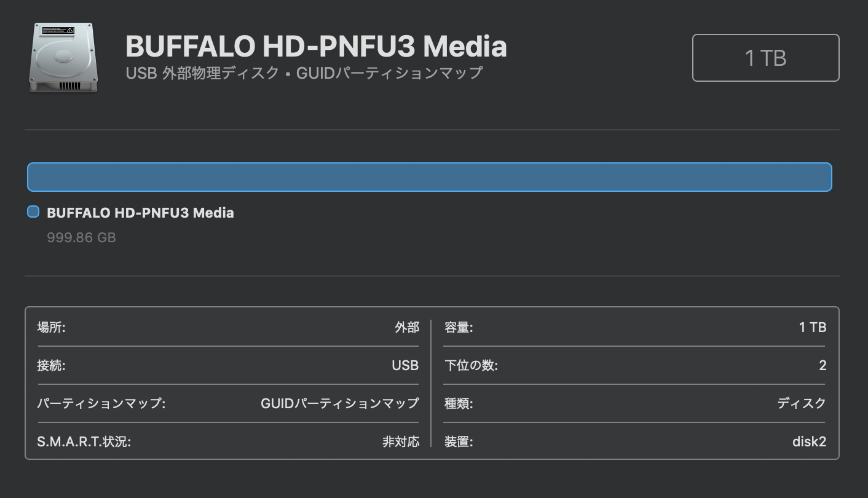
Task: Select the disk2 device identifier
Action: tap(809, 441)
